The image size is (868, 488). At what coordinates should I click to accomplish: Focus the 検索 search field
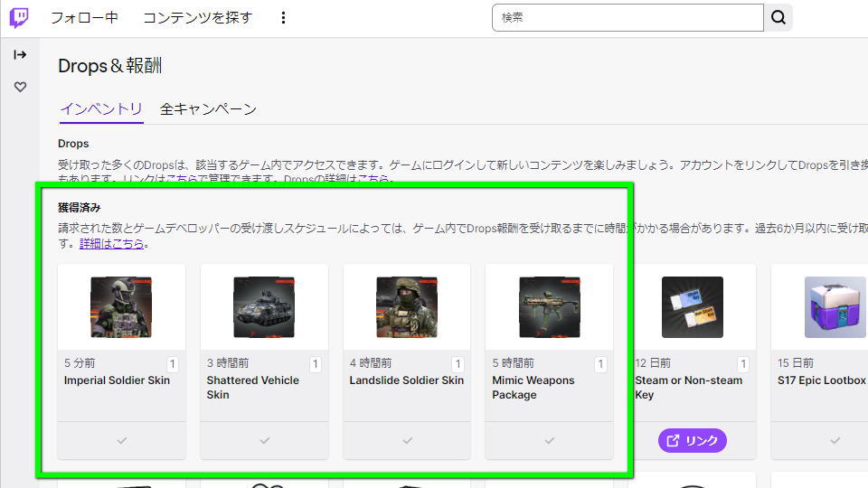click(627, 18)
